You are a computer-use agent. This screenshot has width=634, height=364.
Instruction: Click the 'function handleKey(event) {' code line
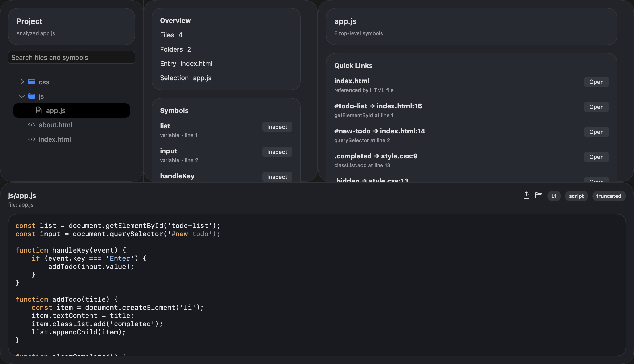71,250
